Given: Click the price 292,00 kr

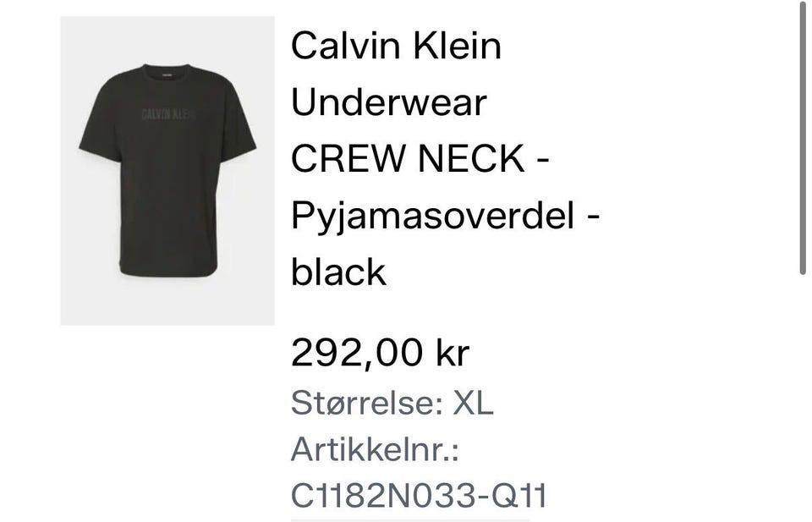Looking at the screenshot, I should [x=380, y=353].
